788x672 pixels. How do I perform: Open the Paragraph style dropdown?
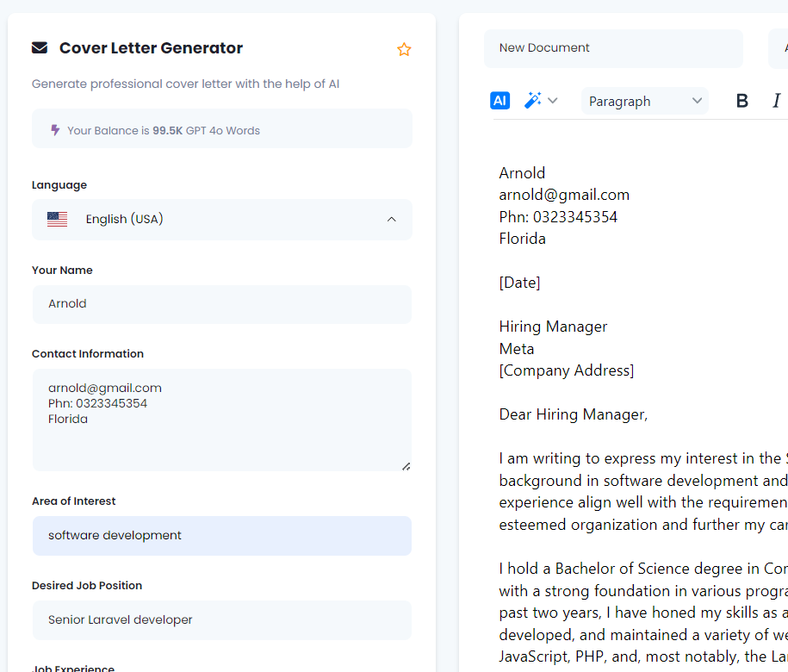tap(644, 101)
